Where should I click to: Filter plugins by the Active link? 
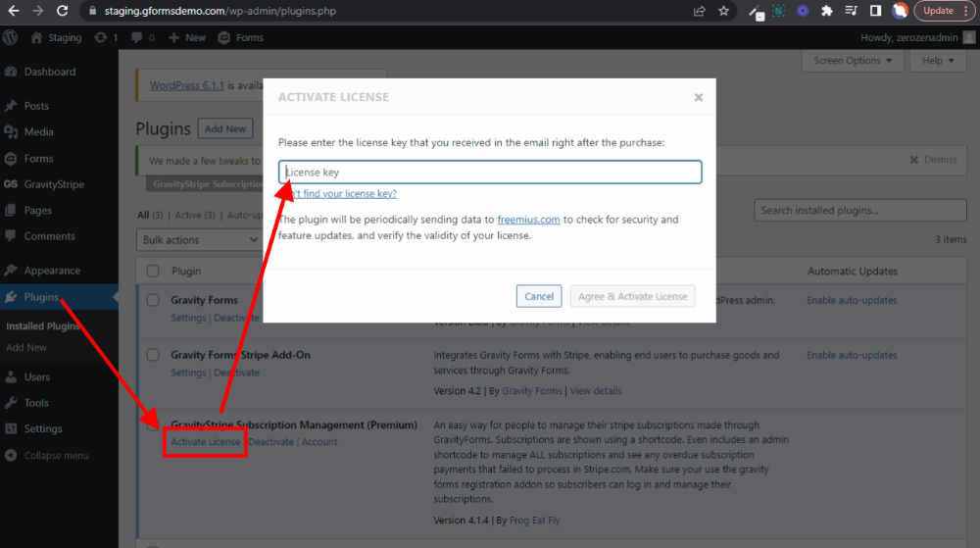[x=187, y=215]
